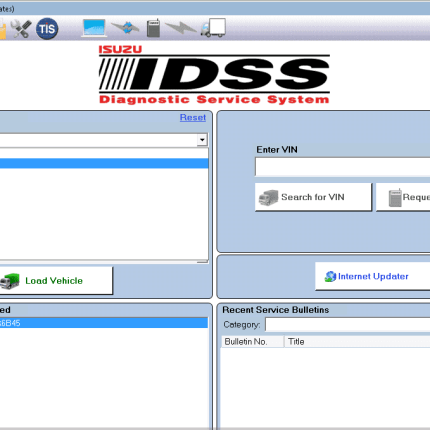430x430 pixels.
Task: Click the Reset link
Action: point(193,117)
